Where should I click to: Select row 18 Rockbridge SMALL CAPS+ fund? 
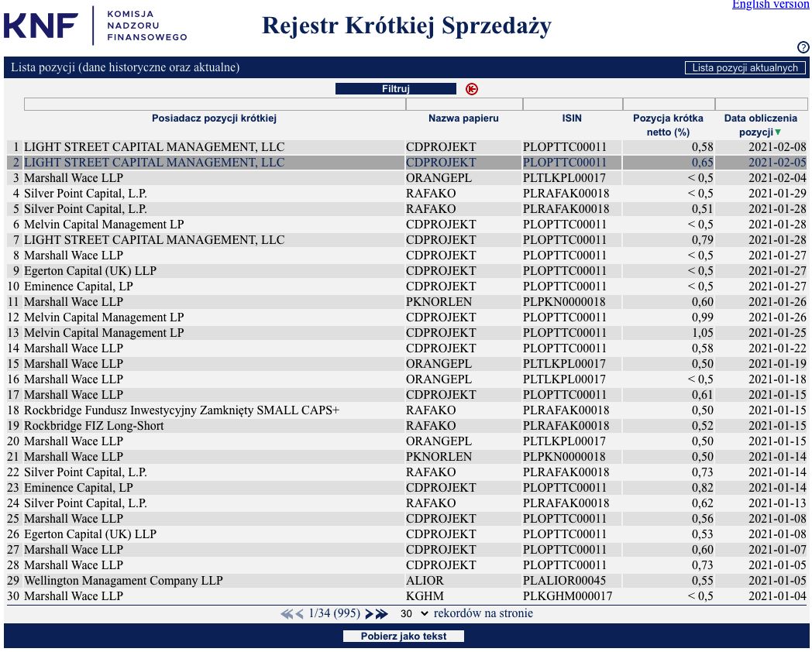pos(407,410)
